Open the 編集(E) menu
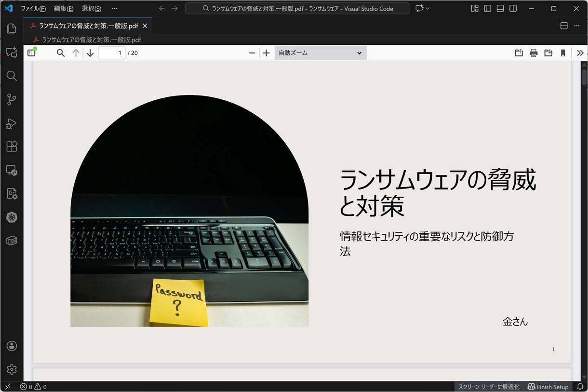The height and width of the screenshot is (392, 588). tap(64, 9)
